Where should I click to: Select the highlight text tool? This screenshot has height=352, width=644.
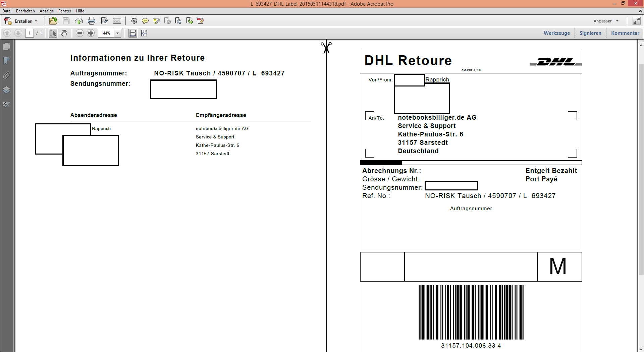[x=156, y=21]
